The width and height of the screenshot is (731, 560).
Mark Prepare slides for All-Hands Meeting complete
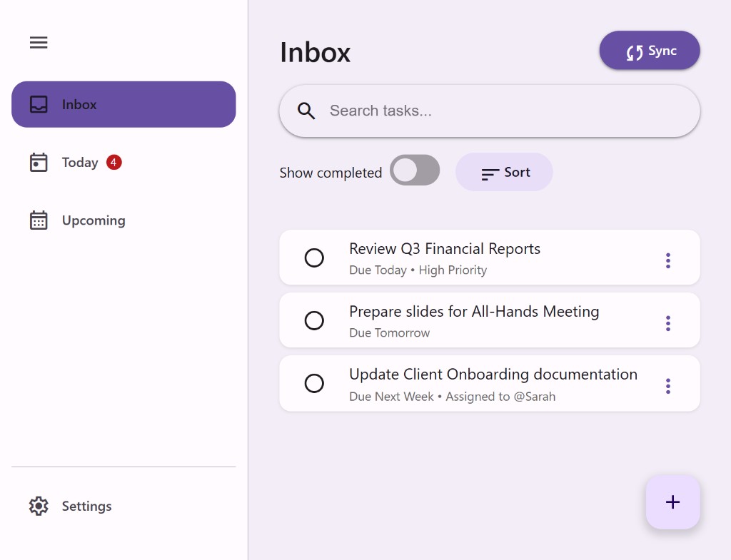pyautogui.click(x=314, y=320)
